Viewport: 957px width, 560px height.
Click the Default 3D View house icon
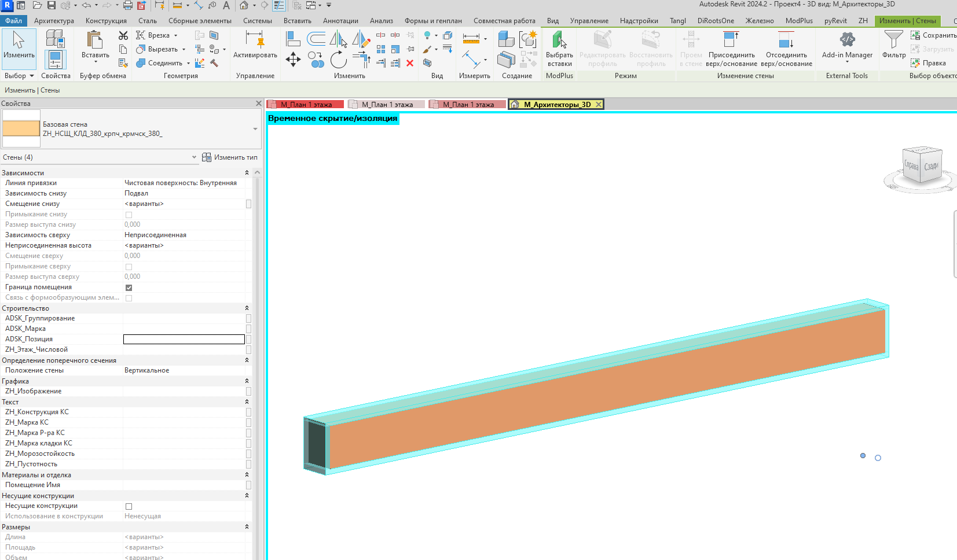(x=244, y=5)
